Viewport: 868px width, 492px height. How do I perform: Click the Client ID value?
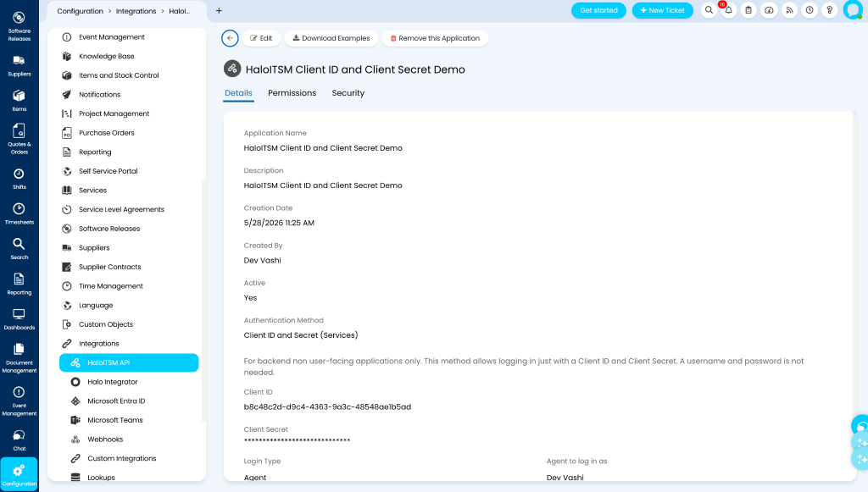(x=327, y=406)
